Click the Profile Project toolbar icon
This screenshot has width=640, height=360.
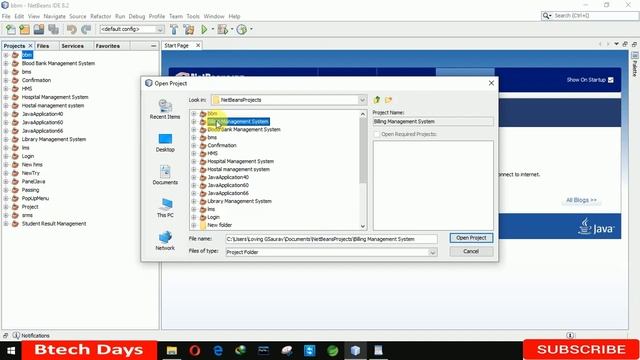click(x=242, y=29)
